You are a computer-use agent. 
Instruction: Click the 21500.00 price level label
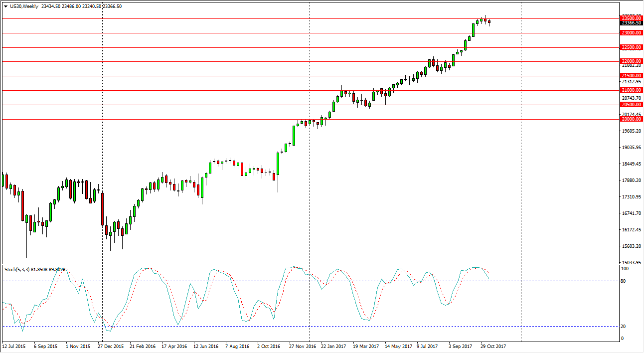click(631, 76)
